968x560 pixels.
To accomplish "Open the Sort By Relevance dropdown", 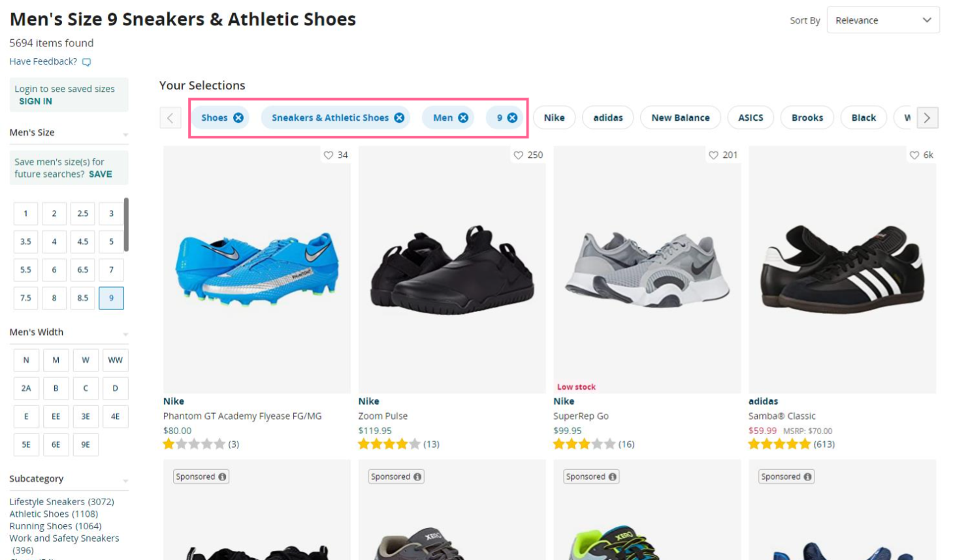I will click(882, 20).
